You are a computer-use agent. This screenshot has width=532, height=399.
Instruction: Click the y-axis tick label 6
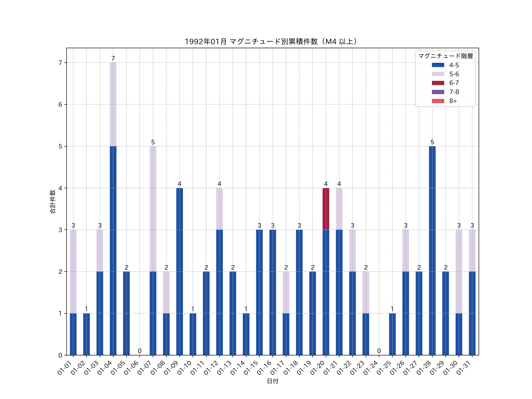point(60,104)
